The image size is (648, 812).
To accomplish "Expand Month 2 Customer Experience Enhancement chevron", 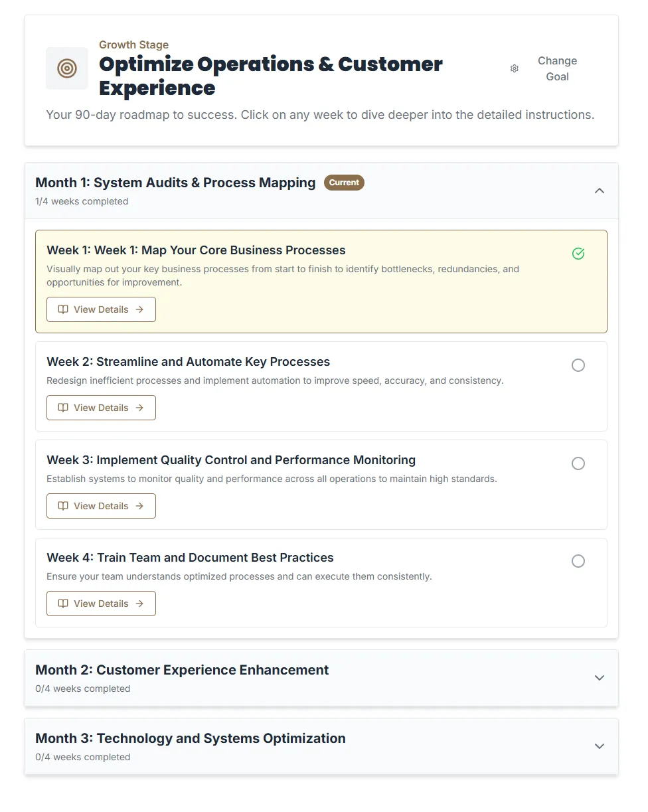I will [600, 678].
